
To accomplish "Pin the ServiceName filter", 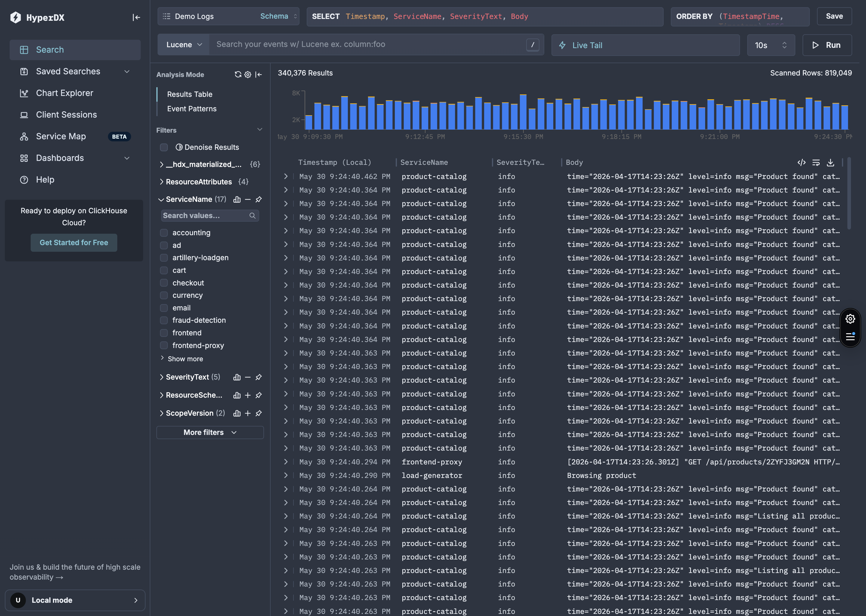I will pyautogui.click(x=259, y=199).
